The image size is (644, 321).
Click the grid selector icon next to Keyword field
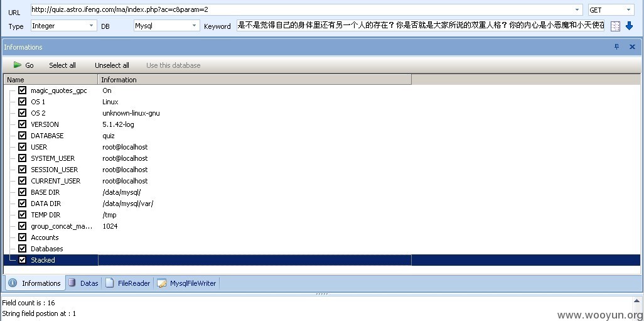tap(615, 26)
